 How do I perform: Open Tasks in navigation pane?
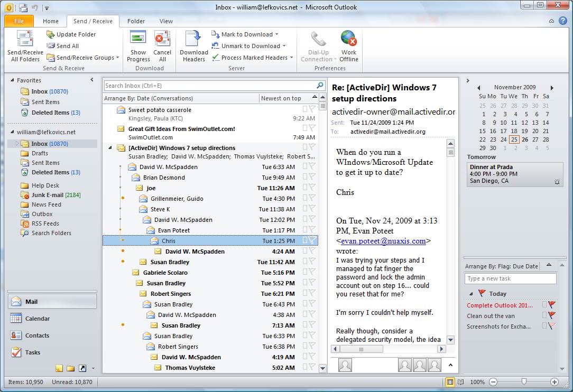tap(52, 352)
